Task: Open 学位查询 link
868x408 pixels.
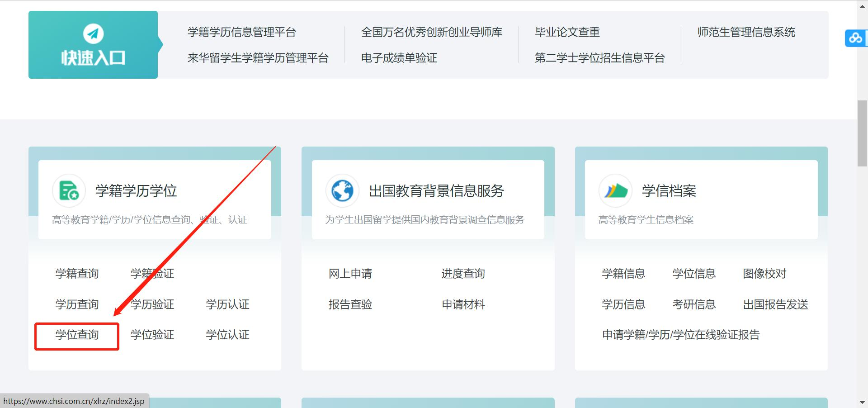Action: (x=77, y=335)
